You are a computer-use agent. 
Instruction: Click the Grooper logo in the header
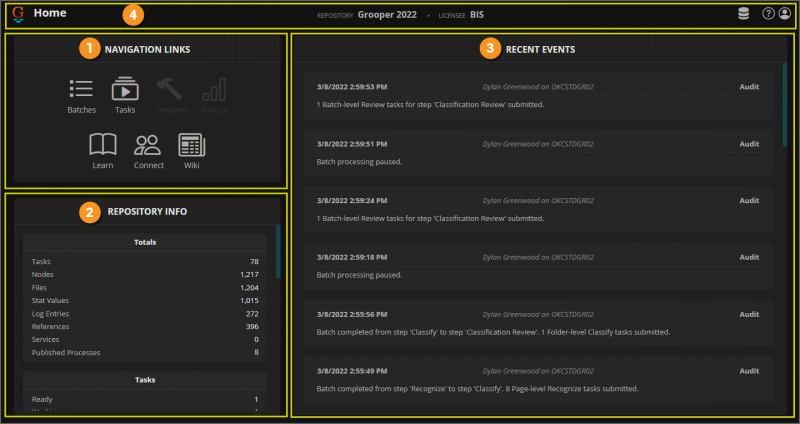[18, 14]
